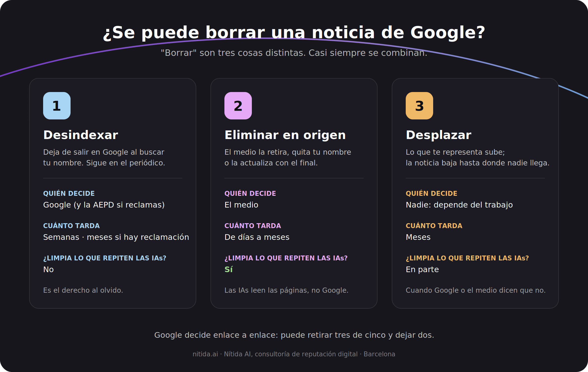588x372 pixels.
Task: Click "tu nombre. Sigue en el periódico."
Action: coord(104,163)
